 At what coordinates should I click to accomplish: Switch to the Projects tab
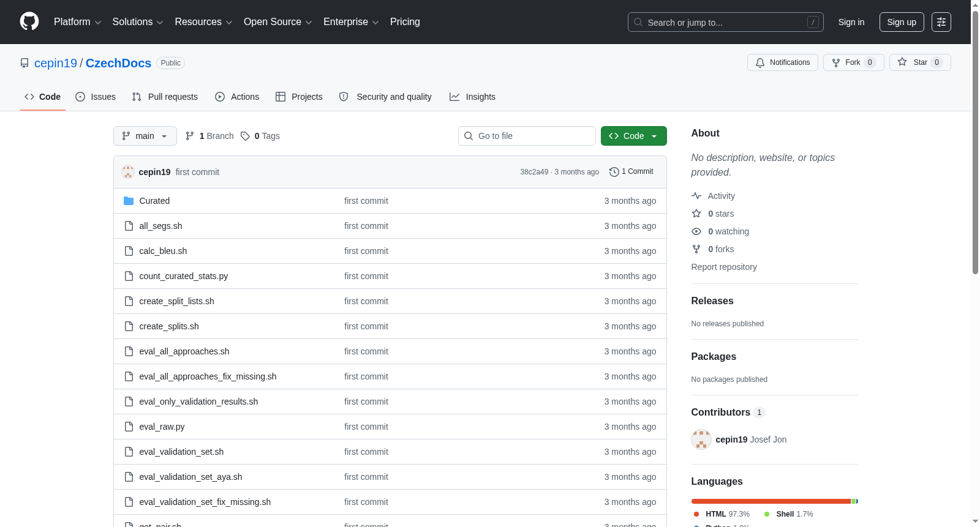(x=299, y=97)
